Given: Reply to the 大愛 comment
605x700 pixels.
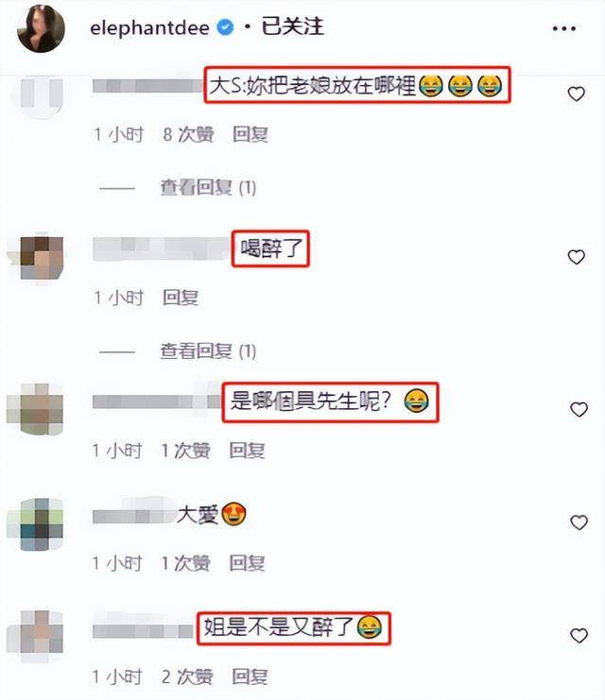Looking at the screenshot, I should point(247,563).
